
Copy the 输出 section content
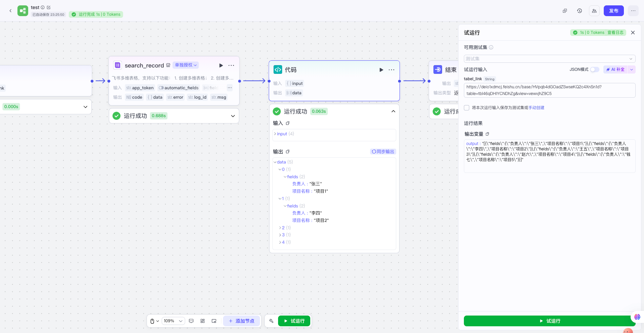[287, 152]
